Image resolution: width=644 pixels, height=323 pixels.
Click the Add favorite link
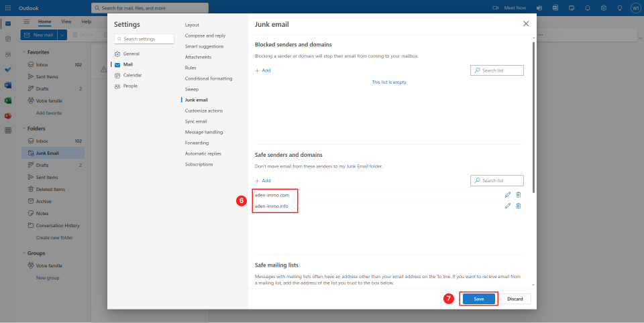(x=49, y=113)
